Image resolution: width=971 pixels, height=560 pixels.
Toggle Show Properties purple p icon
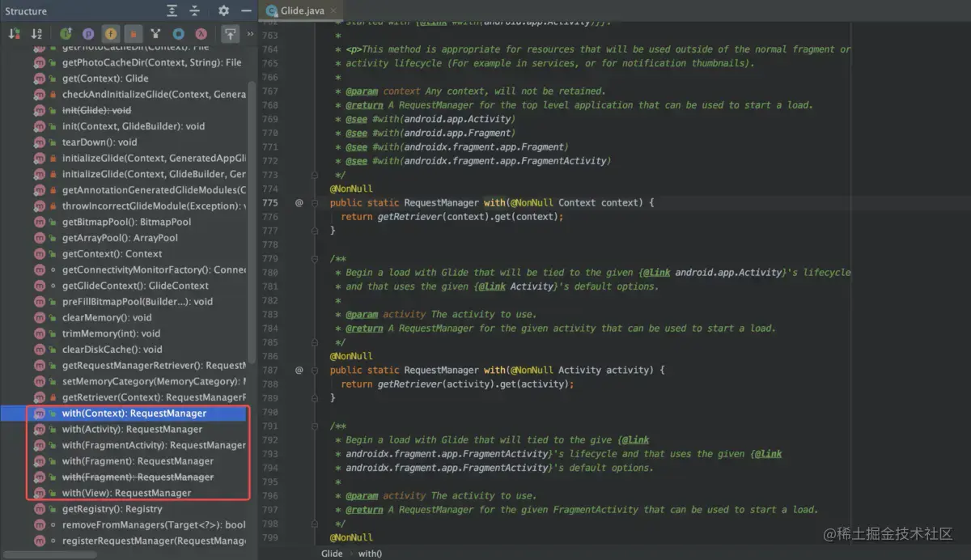88,34
